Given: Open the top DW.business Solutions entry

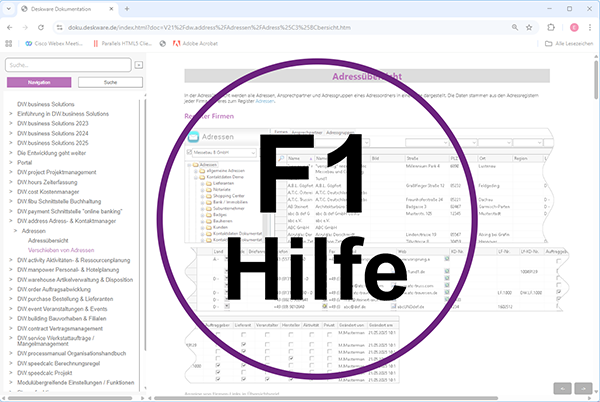Looking at the screenshot, I should pos(46,104).
